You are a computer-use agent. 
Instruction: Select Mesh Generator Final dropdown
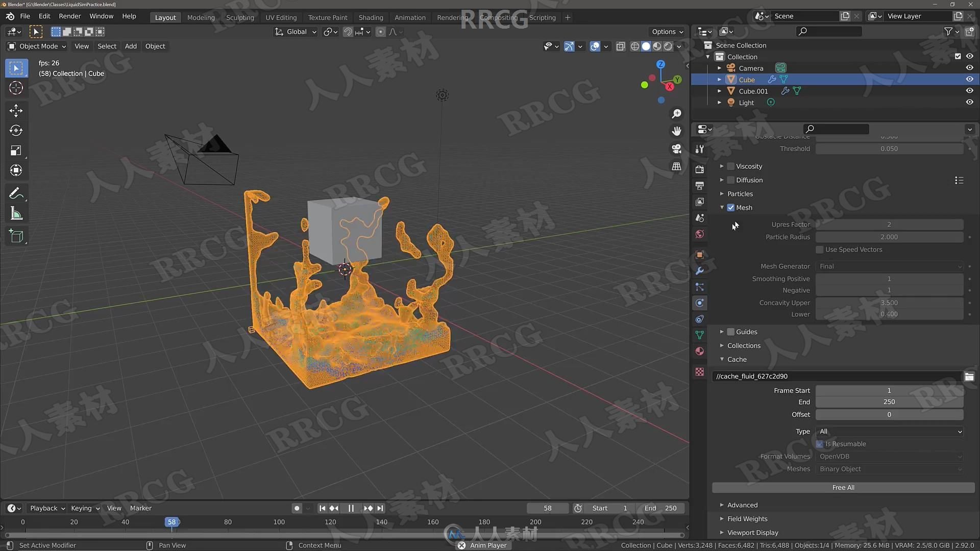pyautogui.click(x=889, y=266)
